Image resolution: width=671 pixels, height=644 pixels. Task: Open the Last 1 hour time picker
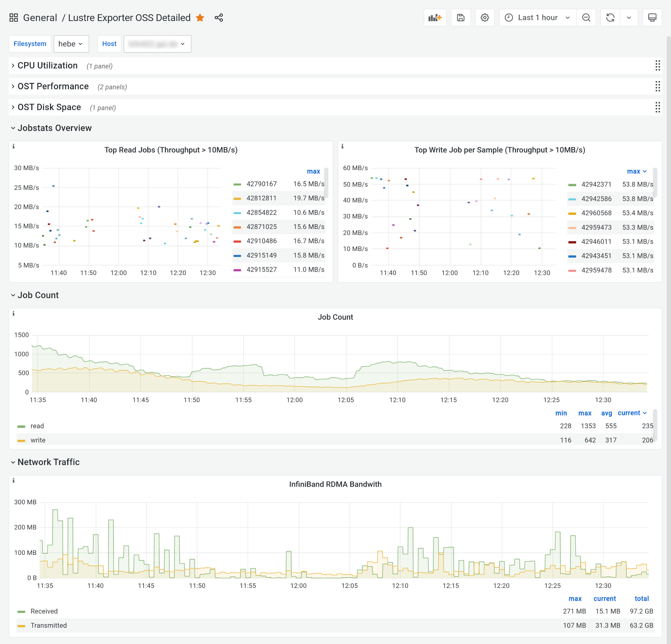point(537,17)
